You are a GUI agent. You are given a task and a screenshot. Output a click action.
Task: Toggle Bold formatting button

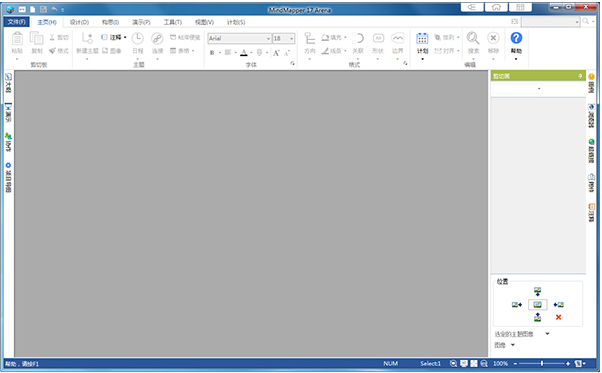pos(212,53)
